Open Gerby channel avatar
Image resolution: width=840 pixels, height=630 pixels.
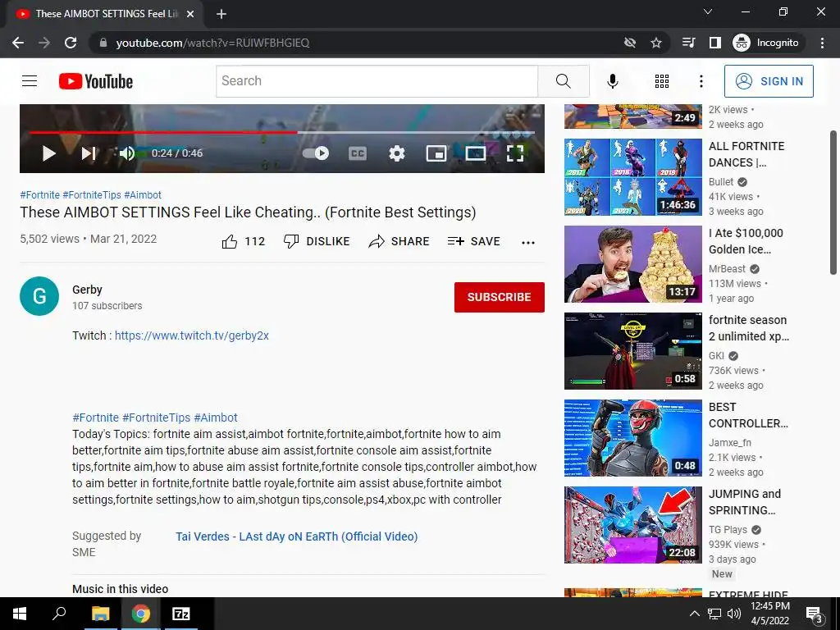(x=39, y=296)
